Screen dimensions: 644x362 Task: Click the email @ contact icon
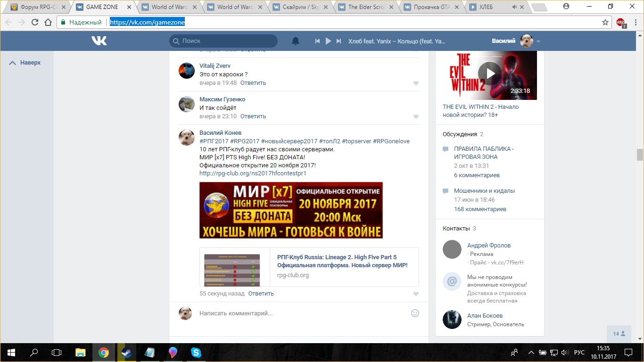pos(452,282)
